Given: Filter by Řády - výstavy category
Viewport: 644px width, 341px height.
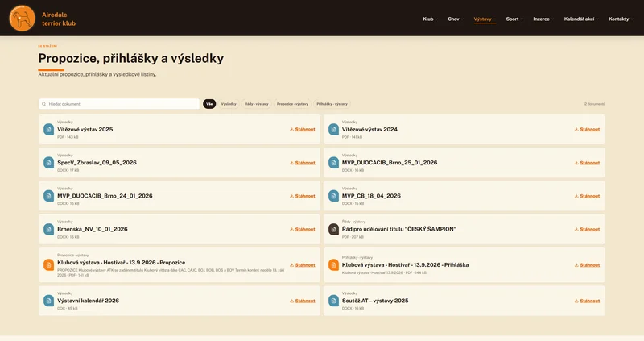Looking at the screenshot, I should pos(257,104).
